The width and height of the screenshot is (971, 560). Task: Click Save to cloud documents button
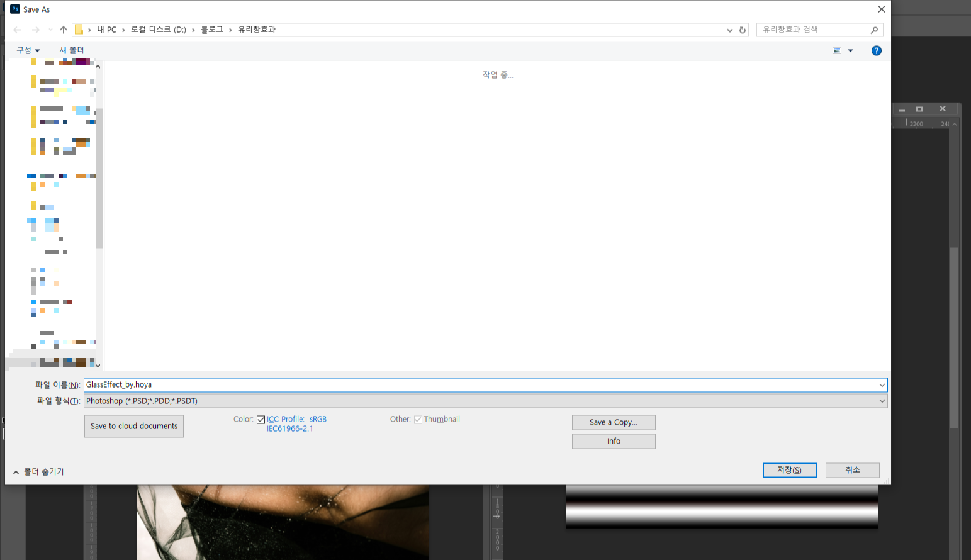pos(134,426)
